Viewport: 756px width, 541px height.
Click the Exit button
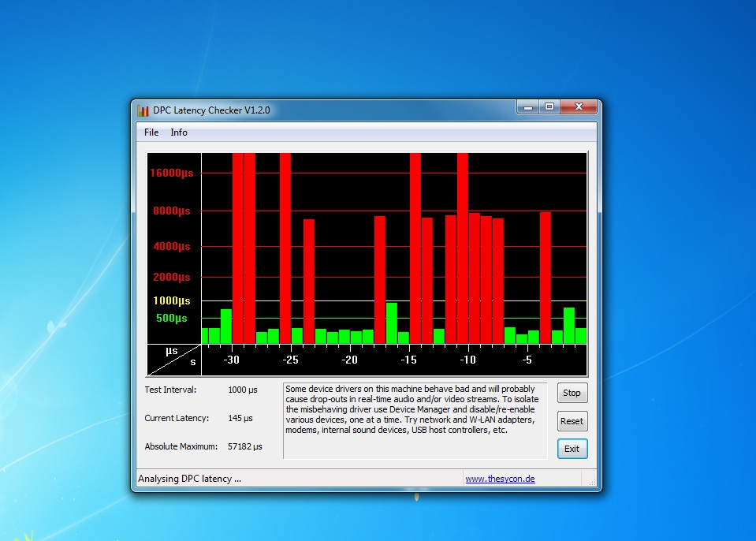[x=572, y=449]
